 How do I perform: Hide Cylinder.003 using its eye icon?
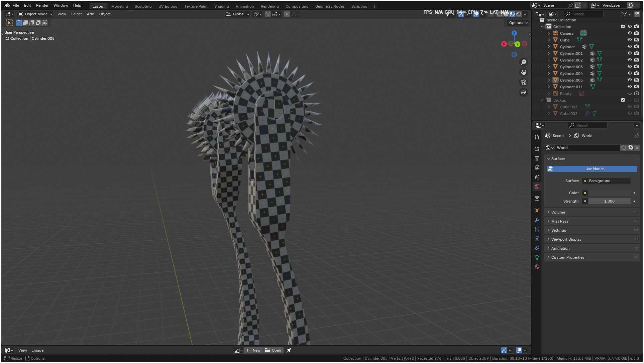(629, 67)
